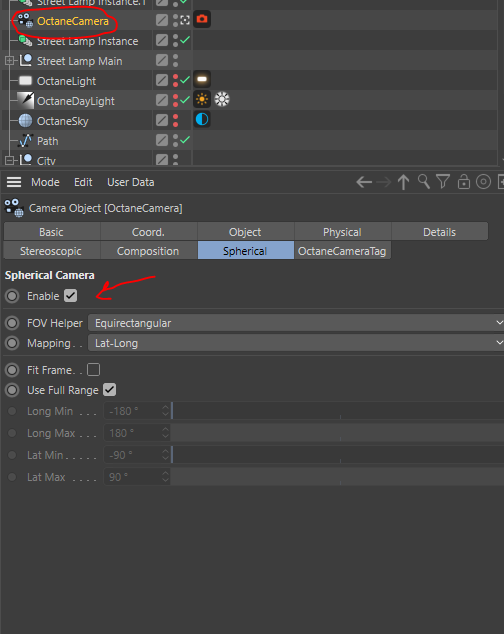Click the Street Lamp Main null icon
This screenshot has width=504, height=634.
tap(26, 60)
